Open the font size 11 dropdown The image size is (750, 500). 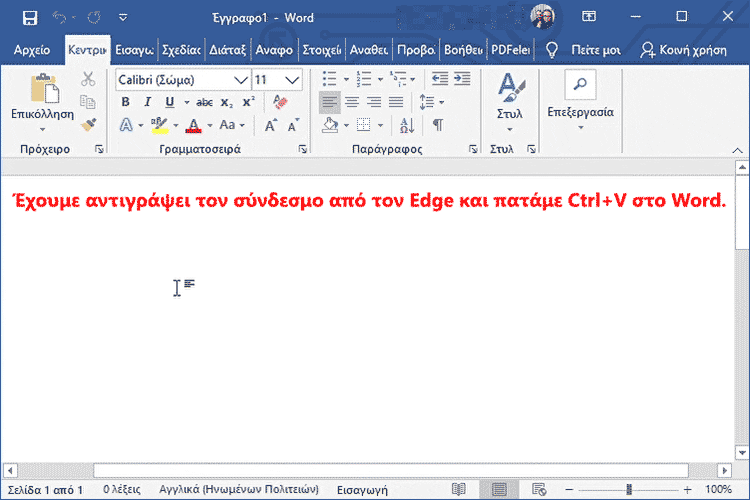[292, 80]
